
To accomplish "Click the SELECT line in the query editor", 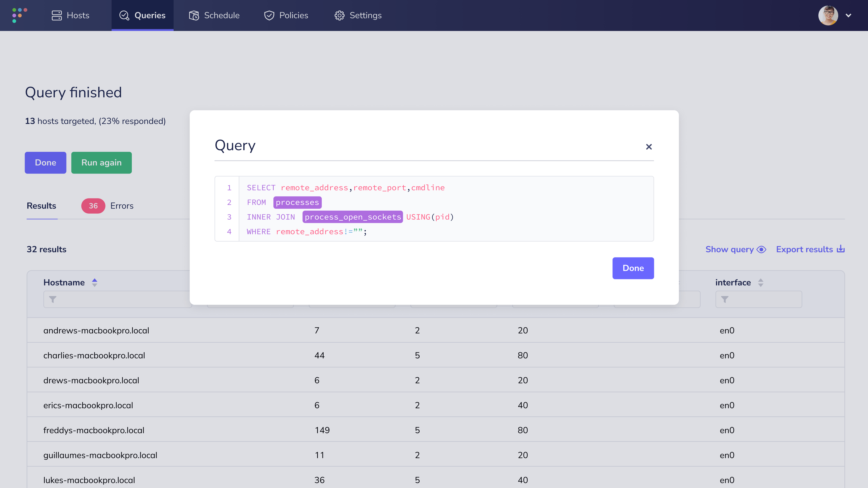I will [x=346, y=188].
